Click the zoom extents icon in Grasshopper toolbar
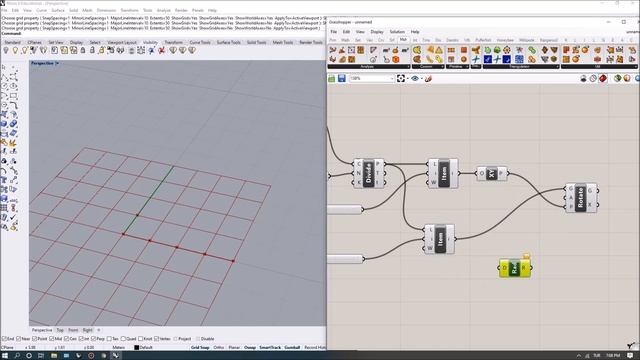The height and width of the screenshot is (360, 640). pyautogui.click(x=400, y=78)
